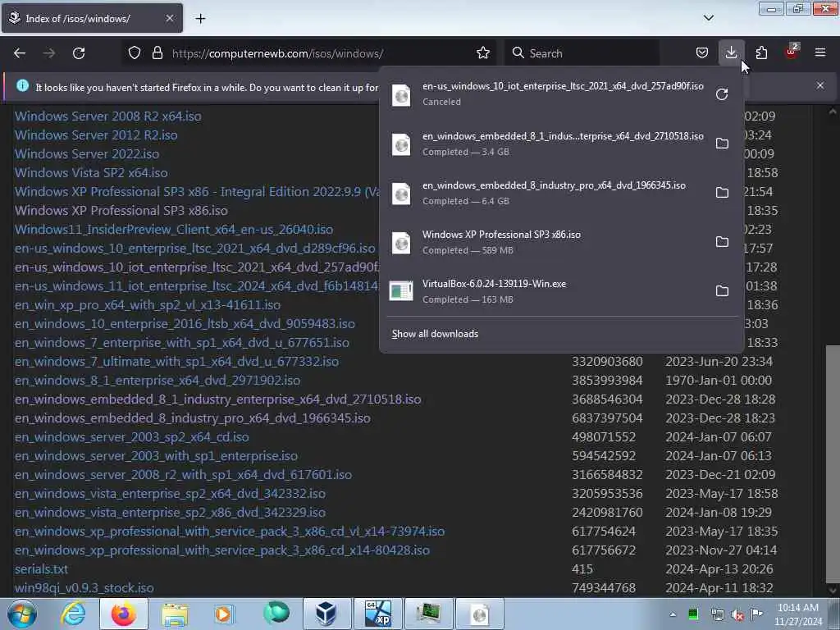Image resolution: width=840 pixels, height=630 pixels.
Task: Open en_win_xp_pro_x64_with_sp2 iso link
Action: [x=148, y=305]
